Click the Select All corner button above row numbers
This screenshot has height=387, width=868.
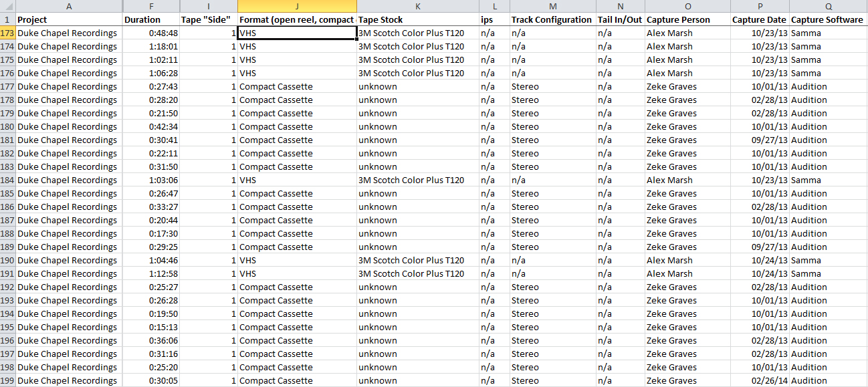click(6, 6)
